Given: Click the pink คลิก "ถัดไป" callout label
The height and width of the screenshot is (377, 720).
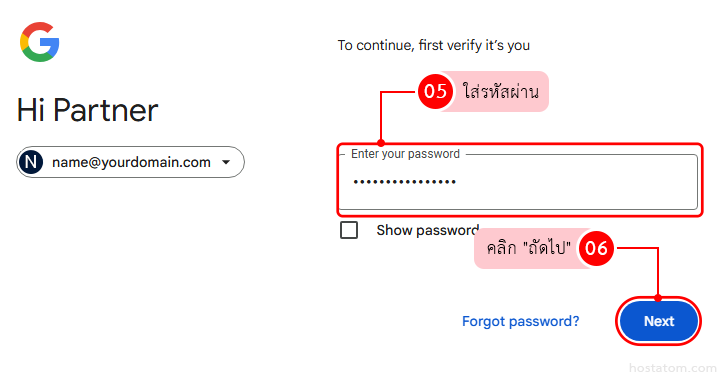Looking at the screenshot, I should (528, 248).
